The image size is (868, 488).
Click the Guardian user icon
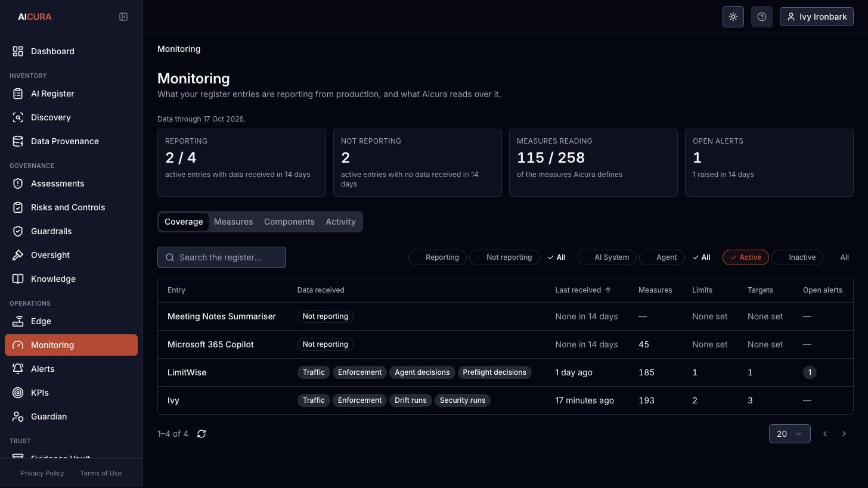pyautogui.click(x=18, y=416)
